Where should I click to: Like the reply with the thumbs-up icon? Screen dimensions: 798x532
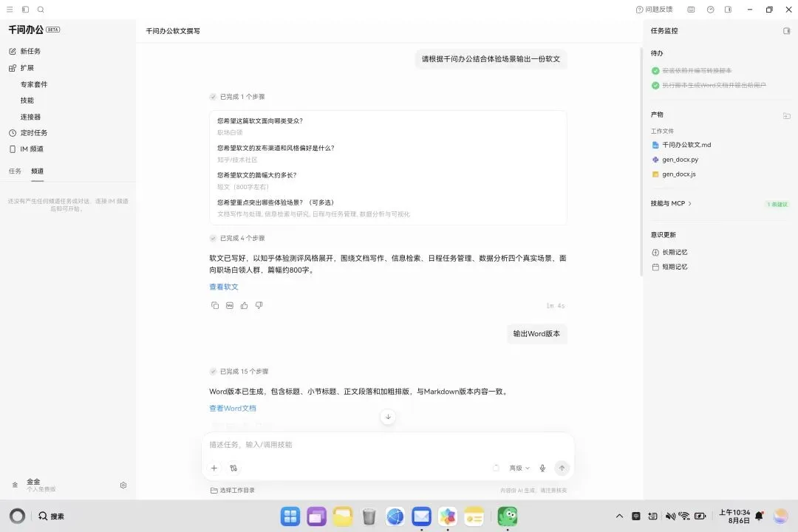(245, 305)
